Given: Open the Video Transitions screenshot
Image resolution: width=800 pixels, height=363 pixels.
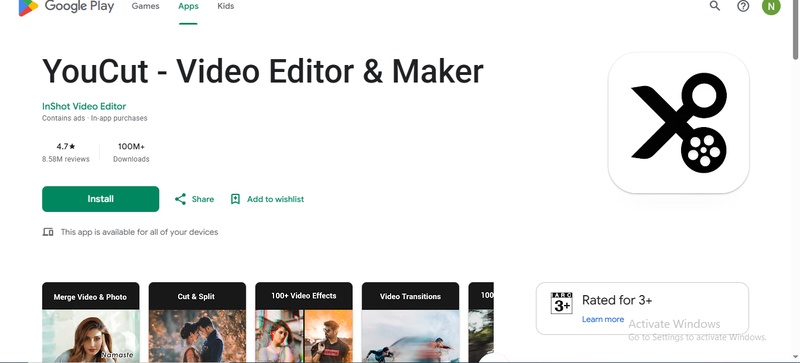Looking at the screenshot, I should point(410,323).
